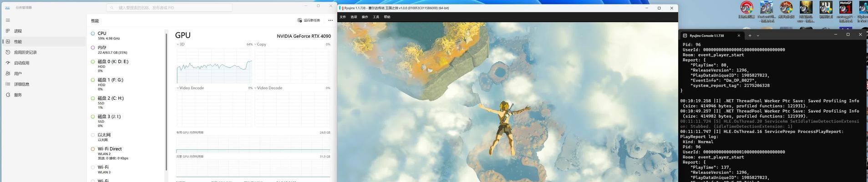Click 运行新任务 (Run new task) button
This screenshot has height=182, width=868.
[309, 20]
